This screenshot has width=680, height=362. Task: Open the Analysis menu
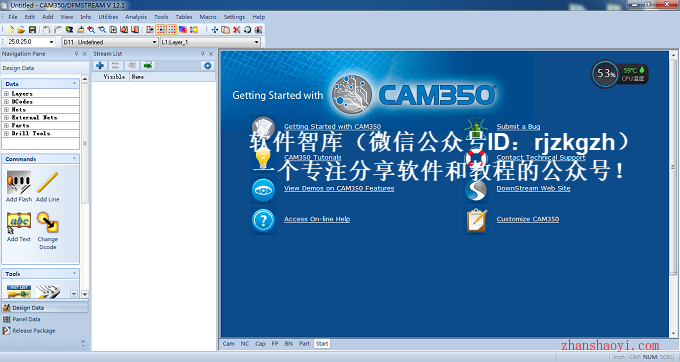coord(136,17)
